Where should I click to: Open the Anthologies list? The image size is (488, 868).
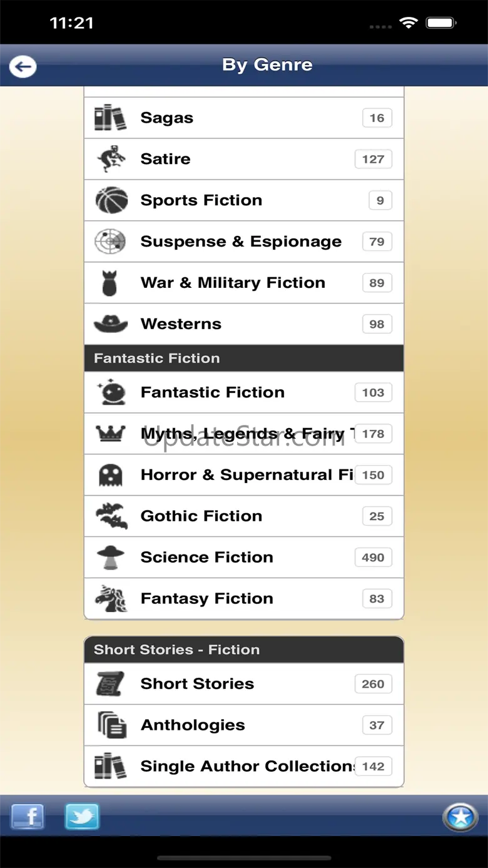point(243,725)
